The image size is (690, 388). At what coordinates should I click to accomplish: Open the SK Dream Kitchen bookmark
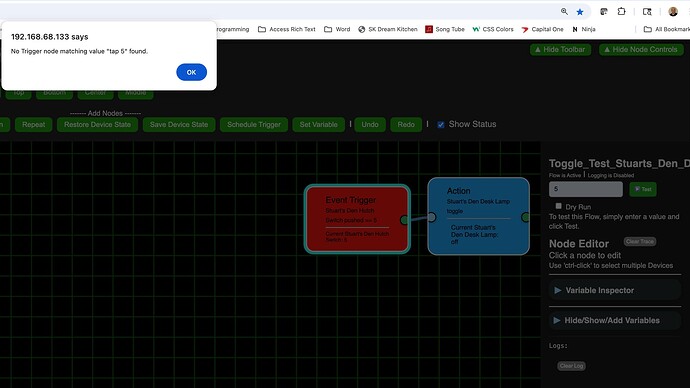click(388, 29)
